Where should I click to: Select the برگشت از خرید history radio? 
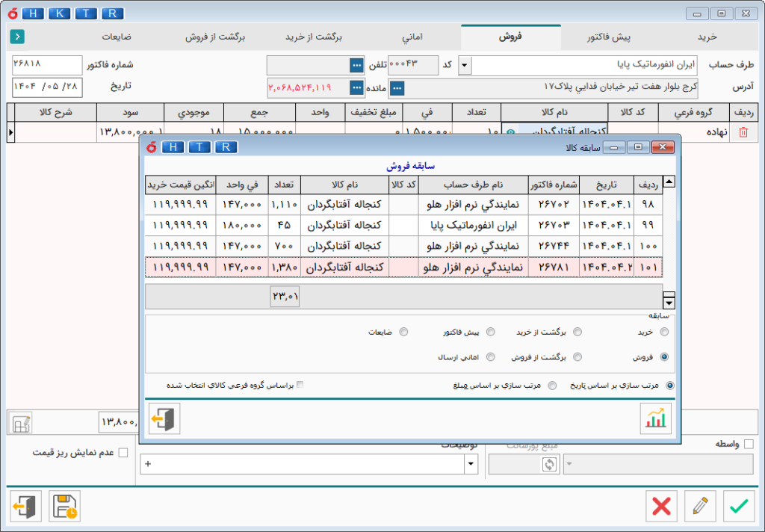click(x=577, y=332)
